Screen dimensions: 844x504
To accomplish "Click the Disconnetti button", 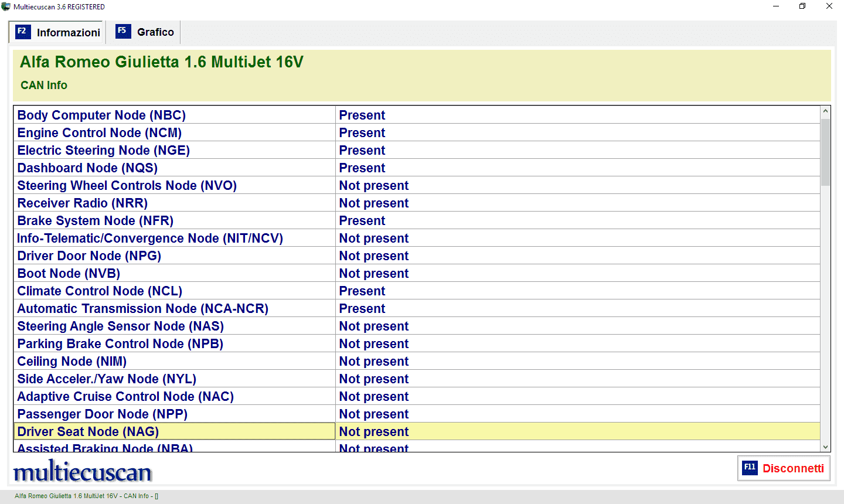I will 784,468.
